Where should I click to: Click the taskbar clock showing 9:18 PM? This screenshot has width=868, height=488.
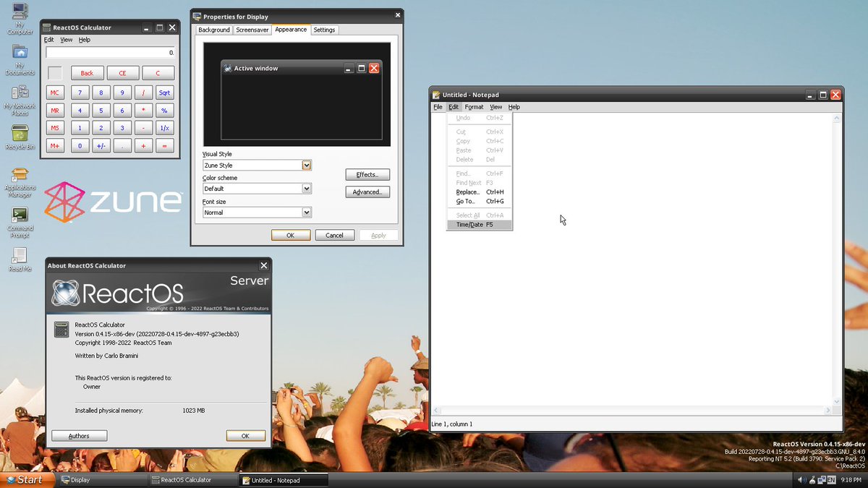[851, 480]
